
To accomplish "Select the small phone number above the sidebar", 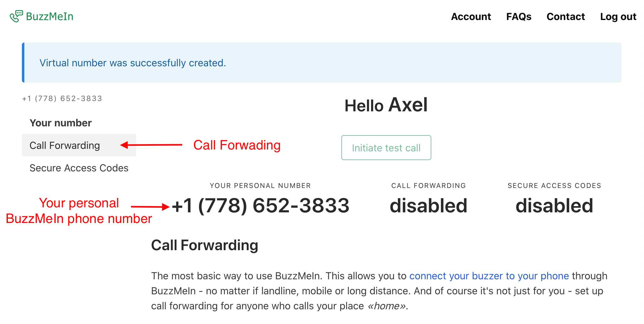I will click(x=62, y=99).
